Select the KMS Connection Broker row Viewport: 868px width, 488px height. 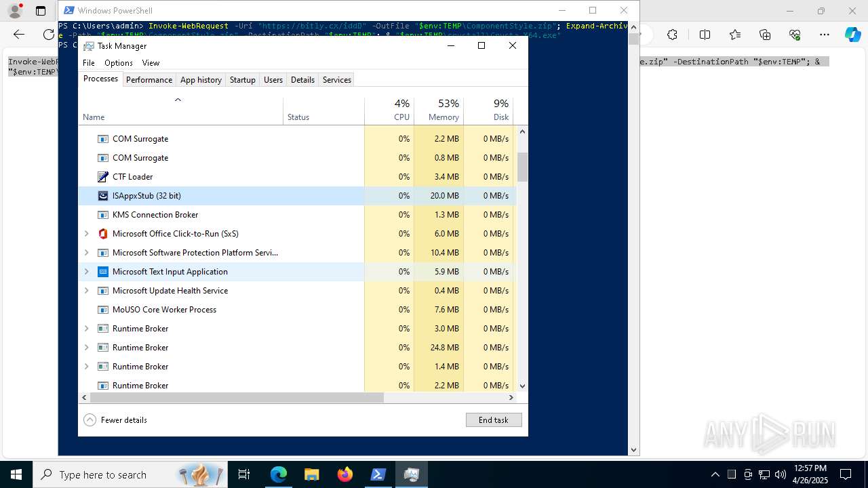[x=297, y=215]
